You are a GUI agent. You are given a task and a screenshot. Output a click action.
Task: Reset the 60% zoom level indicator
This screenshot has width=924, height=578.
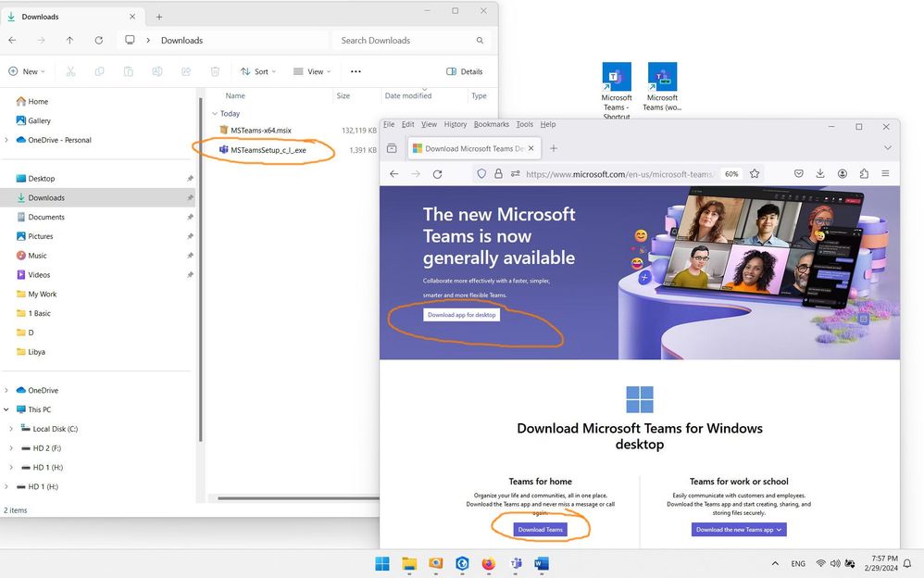click(x=731, y=174)
